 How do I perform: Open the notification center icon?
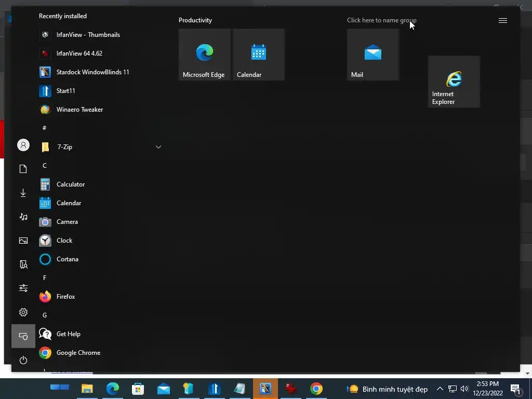pyautogui.click(x=516, y=389)
